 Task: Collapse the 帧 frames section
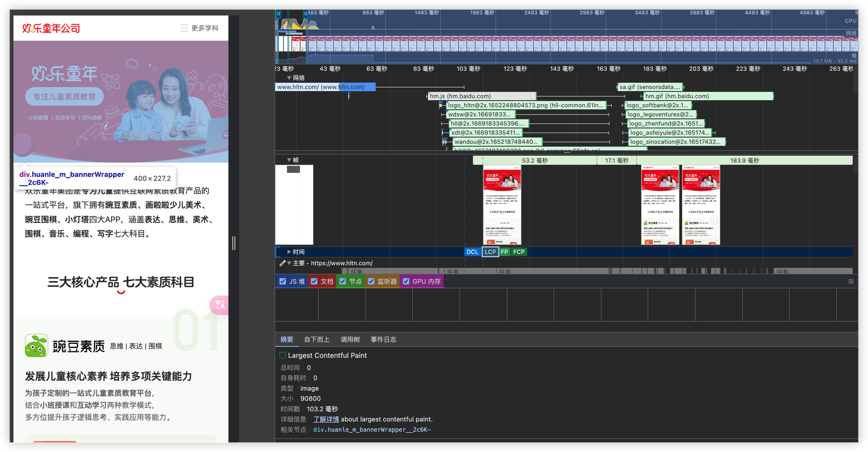click(289, 160)
